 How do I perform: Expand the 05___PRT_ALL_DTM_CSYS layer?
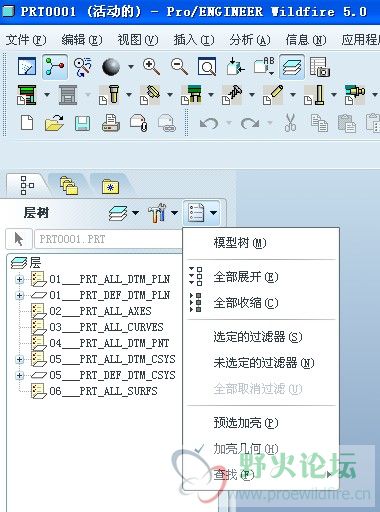(x=19, y=359)
